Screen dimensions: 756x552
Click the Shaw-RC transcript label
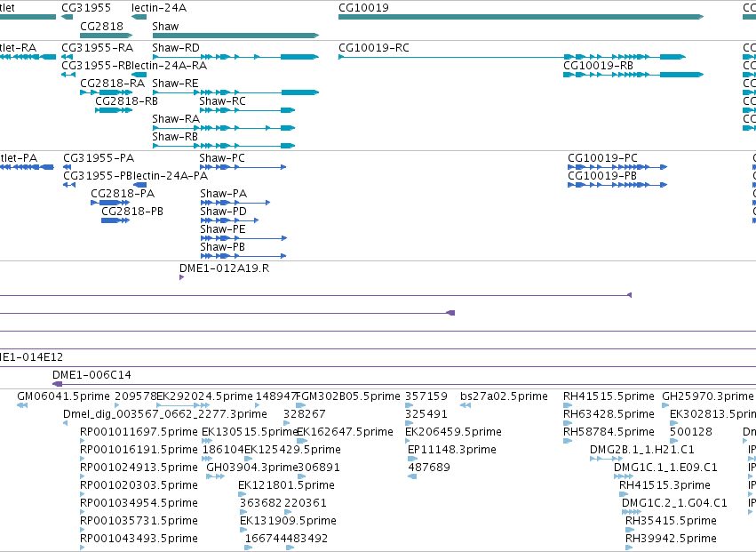pos(222,100)
